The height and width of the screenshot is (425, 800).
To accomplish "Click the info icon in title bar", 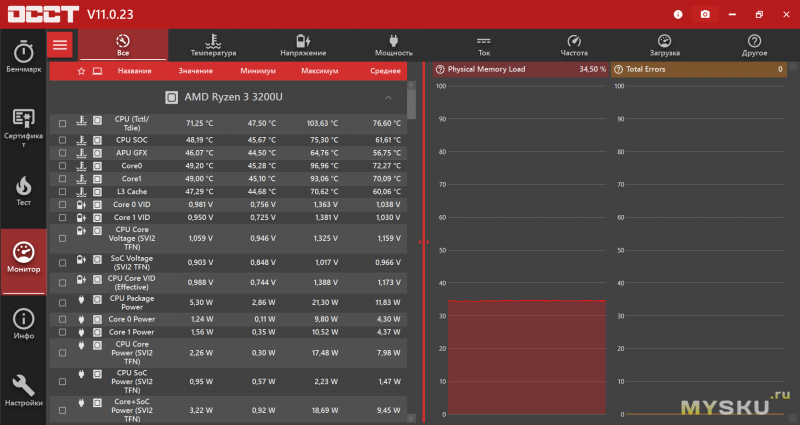I will tap(678, 14).
